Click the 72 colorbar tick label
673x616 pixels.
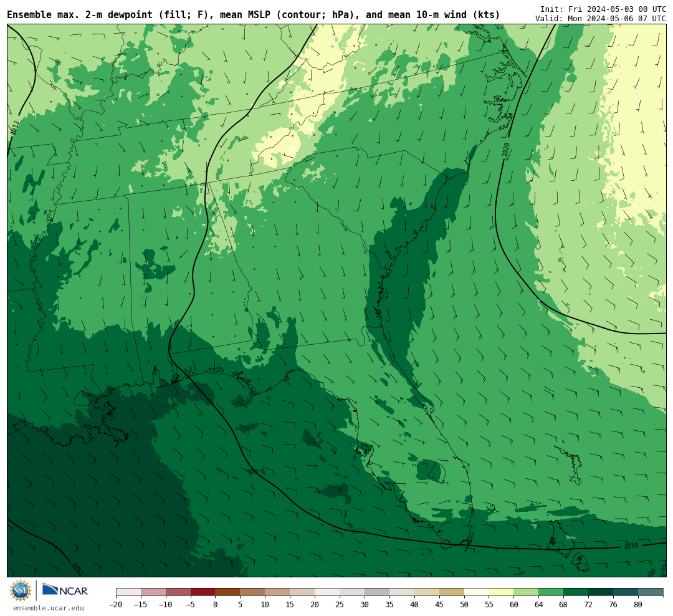[589, 604]
